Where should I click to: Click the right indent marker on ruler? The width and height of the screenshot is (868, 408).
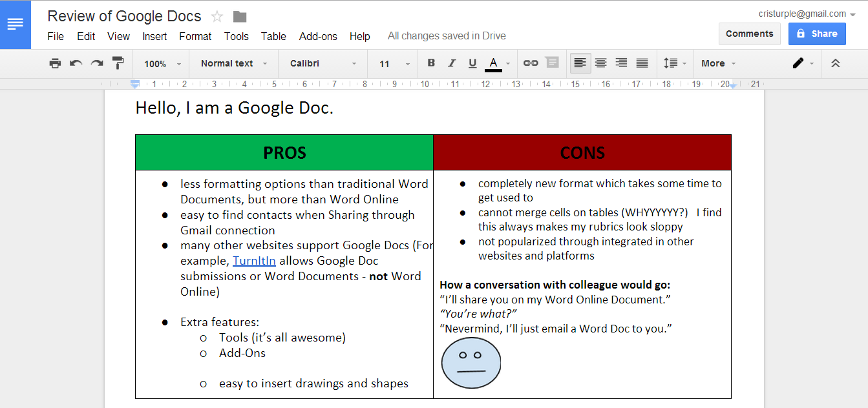[x=732, y=85]
